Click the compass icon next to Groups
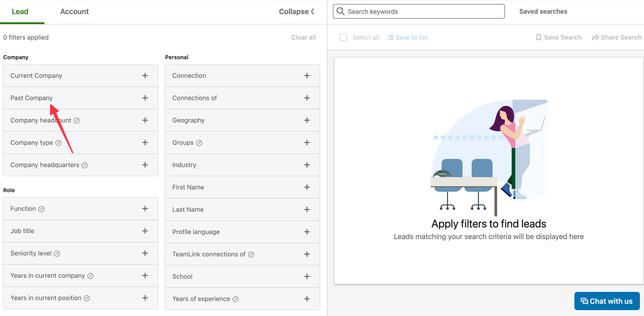This screenshot has width=644, height=316. coord(199,143)
